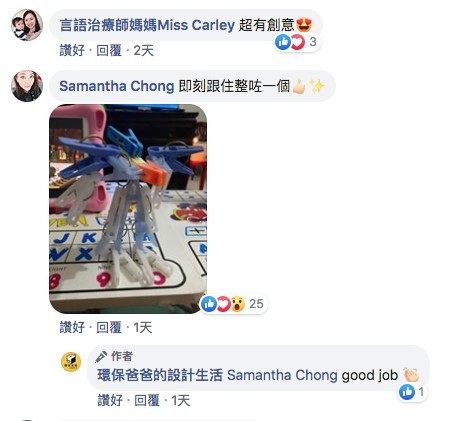The image size is (471, 421).
Task: Open 環保爸爸的設計生活 page avatar
Action: [71, 362]
